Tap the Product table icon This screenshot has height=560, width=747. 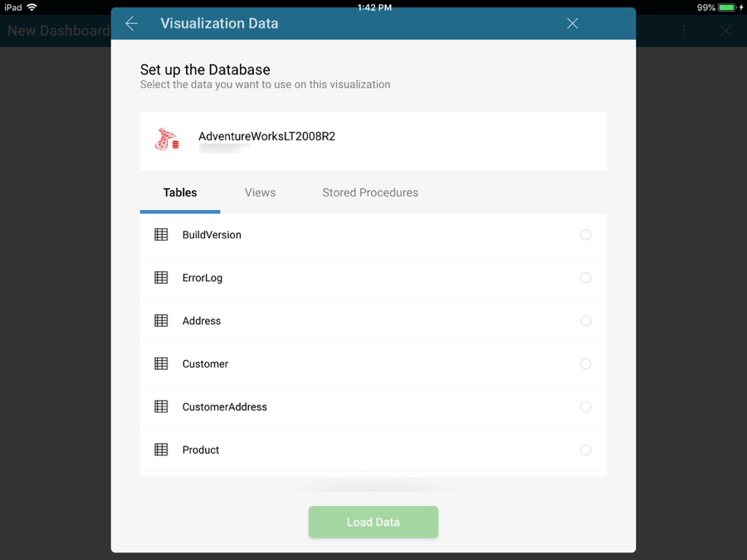point(161,450)
